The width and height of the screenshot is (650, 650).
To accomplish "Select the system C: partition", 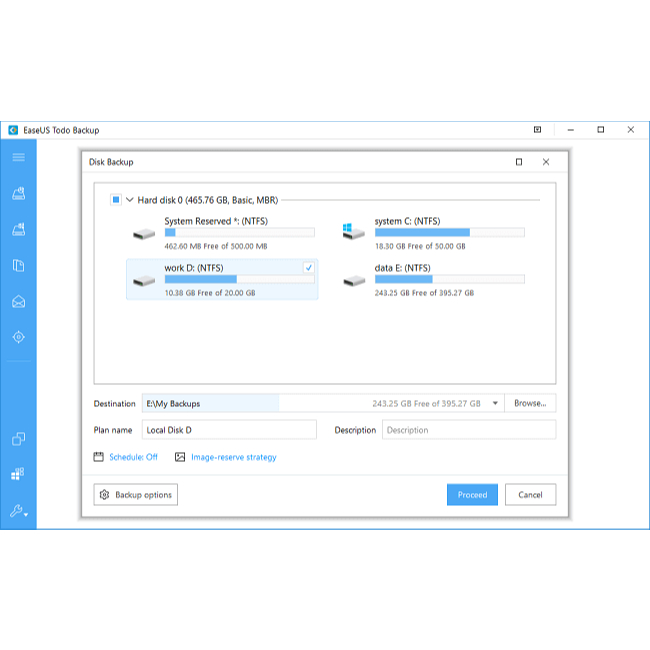I will click(x=431, y=232).
